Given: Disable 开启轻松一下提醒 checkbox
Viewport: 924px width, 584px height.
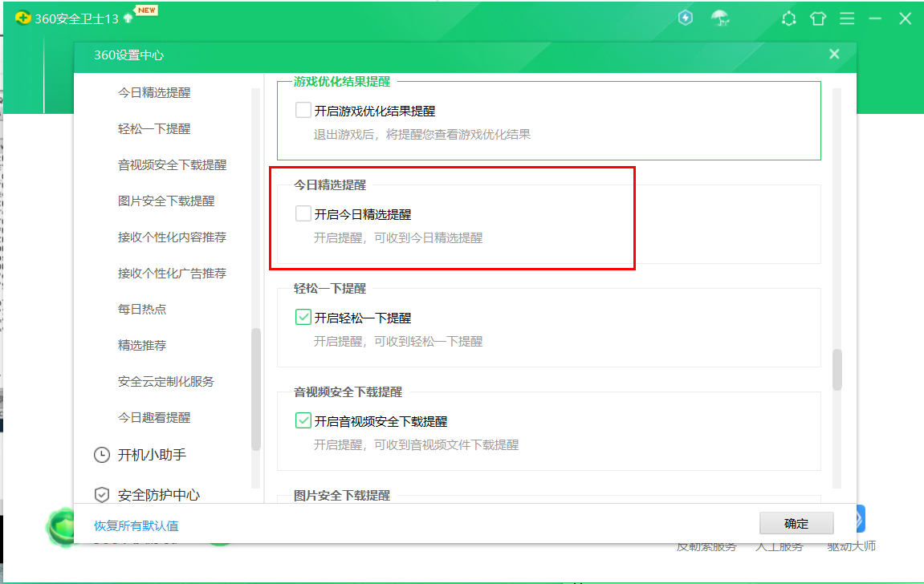Looking at the screenshot, I should pyautogui.click(x=303, y=317).
